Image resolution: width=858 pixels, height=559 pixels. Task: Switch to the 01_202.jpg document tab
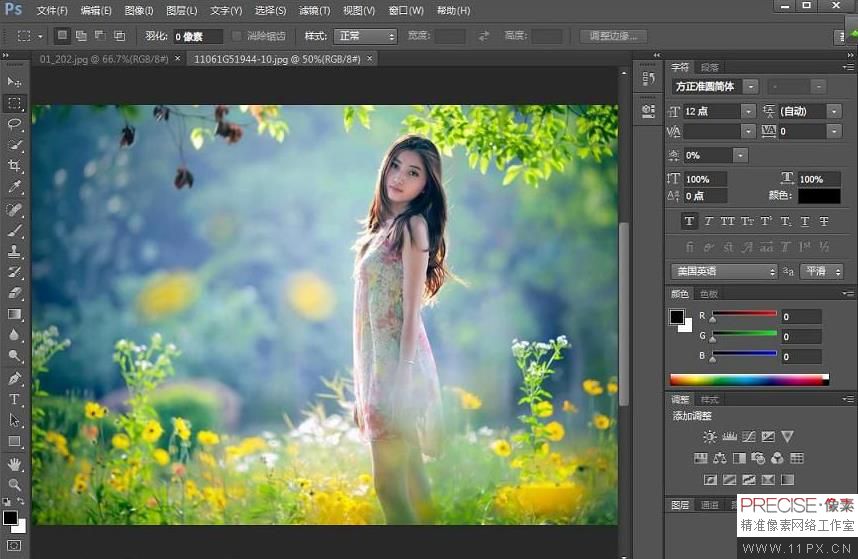coord(104,59)
